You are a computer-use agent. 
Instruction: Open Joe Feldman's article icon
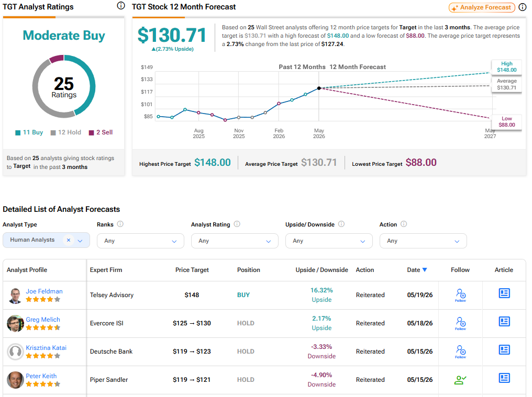tap(504, 293)
